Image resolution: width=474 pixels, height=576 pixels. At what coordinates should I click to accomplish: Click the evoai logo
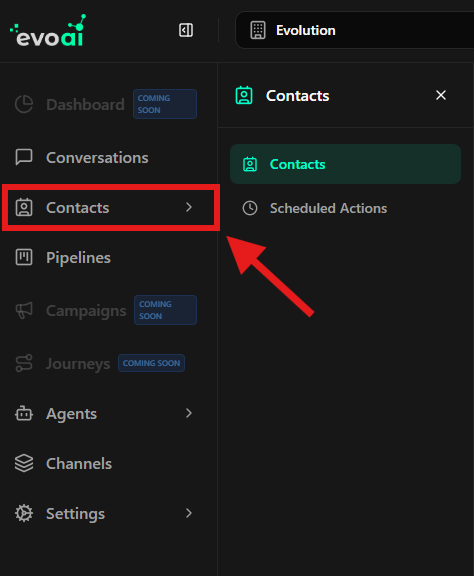click(x=48, y=30)
